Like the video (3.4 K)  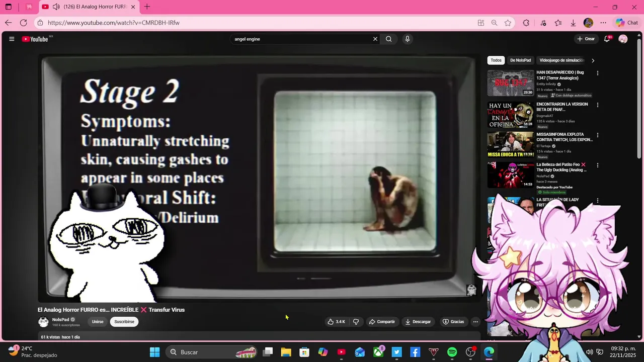[x=336, y=322]
